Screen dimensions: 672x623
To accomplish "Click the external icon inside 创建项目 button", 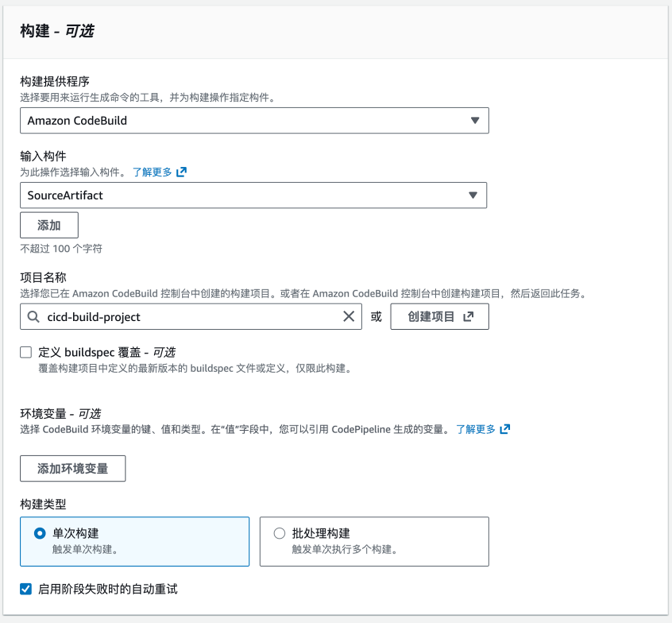I will (x=469, y=316).
